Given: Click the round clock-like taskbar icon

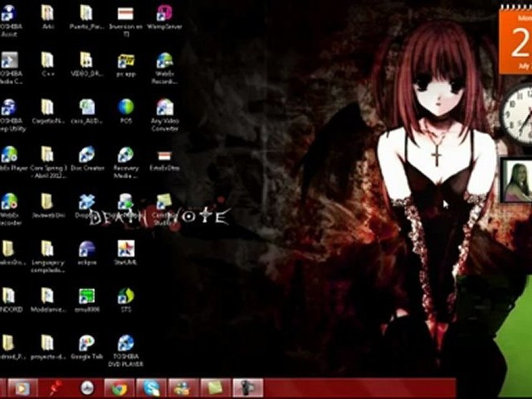Looking at the screenshot, I should 88,388.
